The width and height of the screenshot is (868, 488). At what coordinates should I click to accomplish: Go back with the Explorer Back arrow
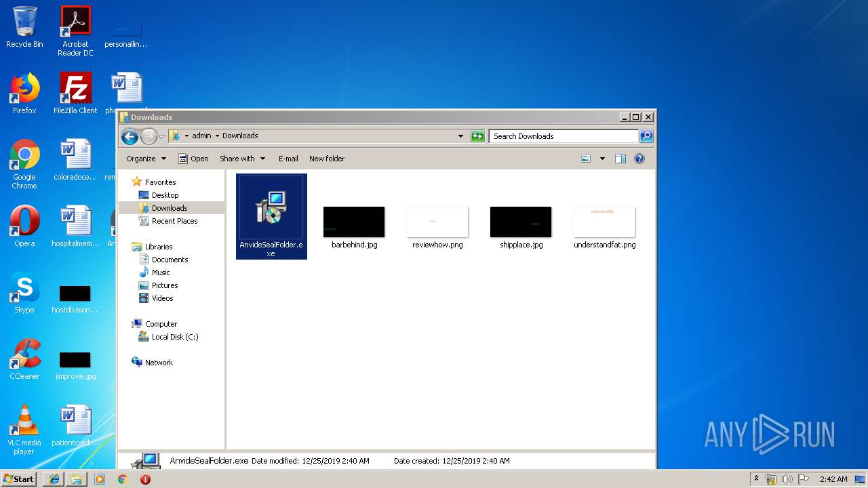pyautogui.click(x=130, y=136)
